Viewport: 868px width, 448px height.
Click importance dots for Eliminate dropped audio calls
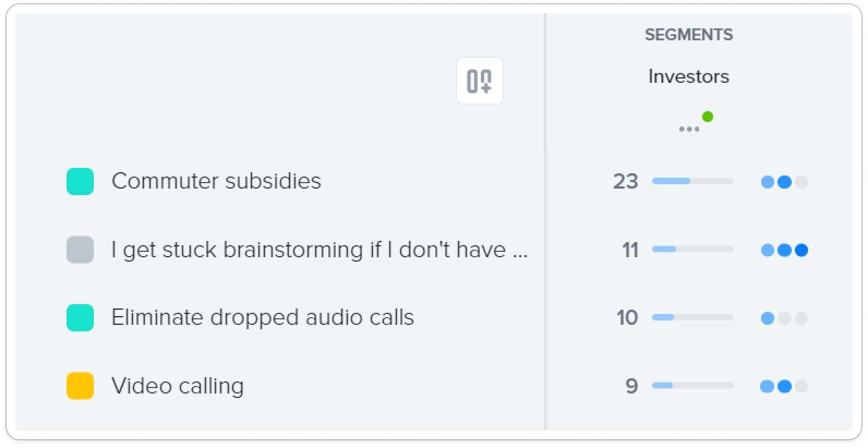tap(785, 318)
